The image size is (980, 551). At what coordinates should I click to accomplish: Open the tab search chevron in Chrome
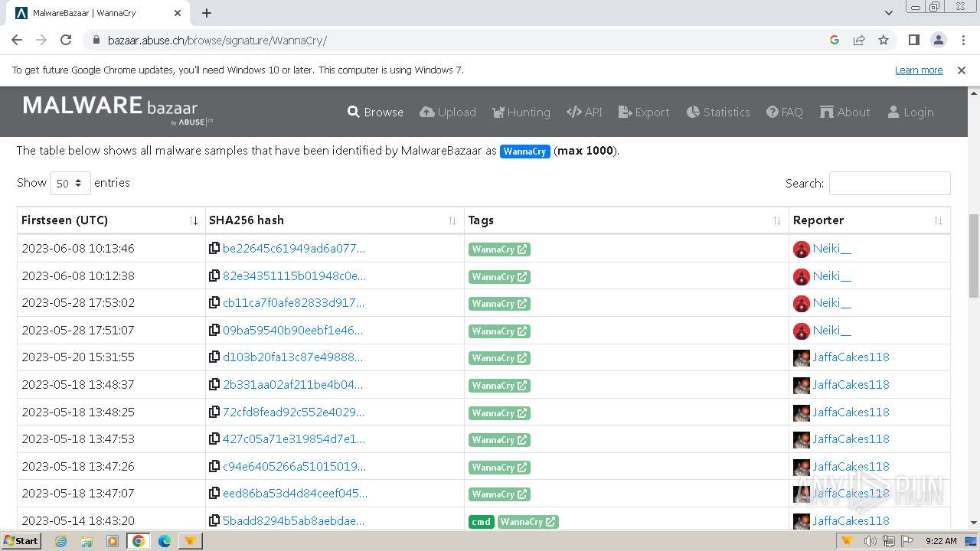tap(888, 13)
